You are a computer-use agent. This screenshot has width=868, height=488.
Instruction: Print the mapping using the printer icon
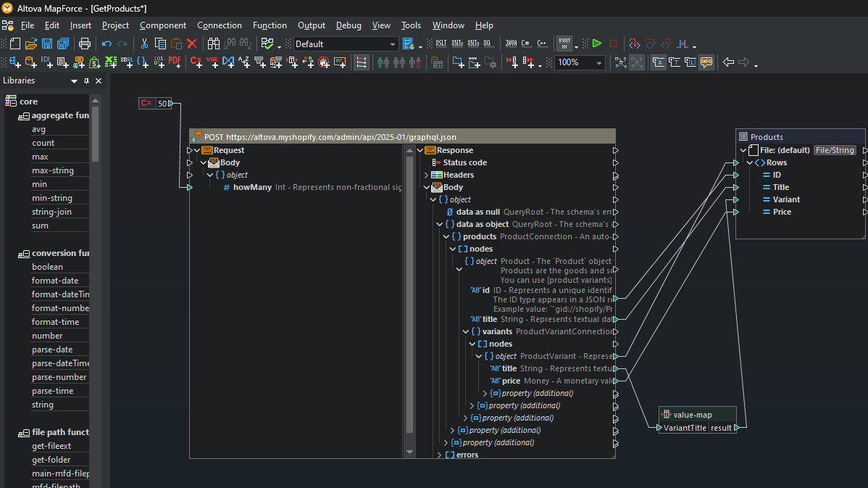85,44
